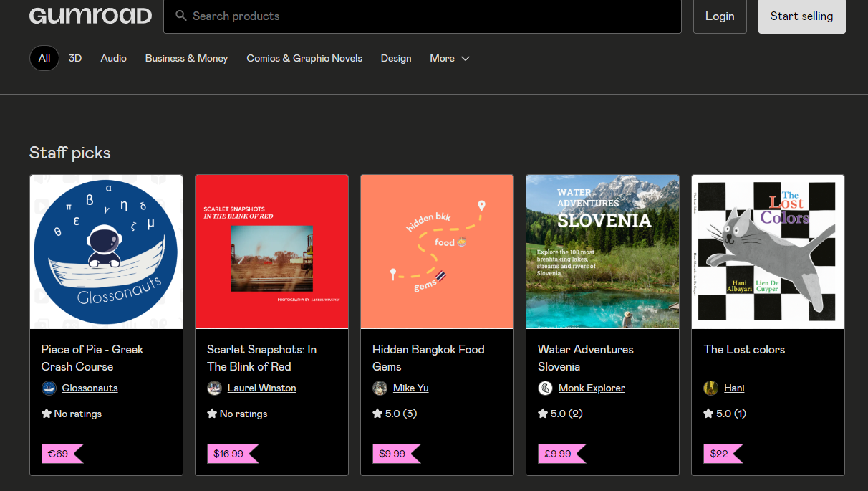Open the Glossonauts seller link
868x491 pixels.
(90, 388)
